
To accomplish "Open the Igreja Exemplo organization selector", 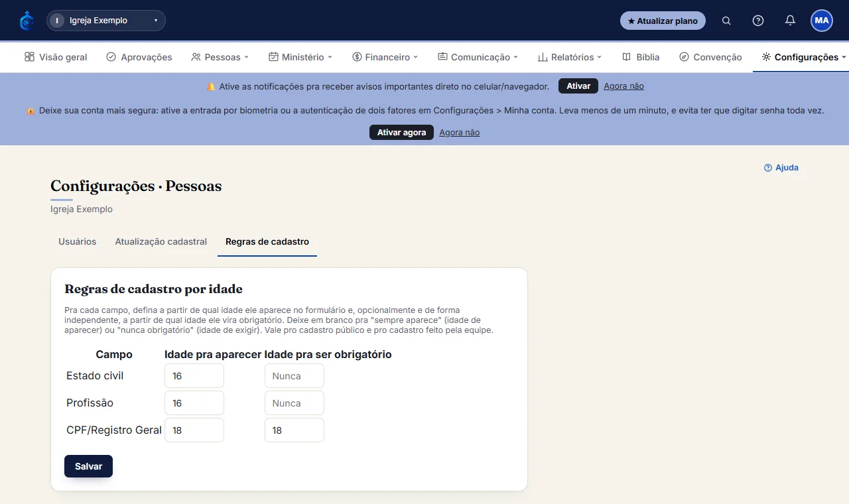I will coord(106,21).
